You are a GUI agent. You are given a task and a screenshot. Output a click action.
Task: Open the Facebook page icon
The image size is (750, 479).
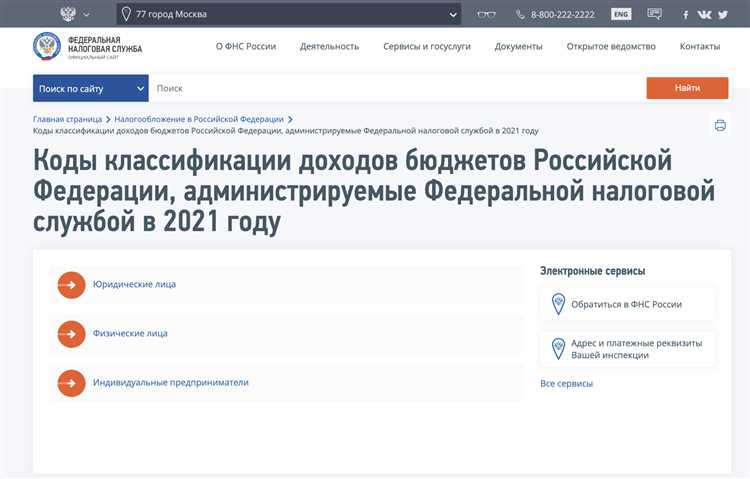(x=685, y=15)
